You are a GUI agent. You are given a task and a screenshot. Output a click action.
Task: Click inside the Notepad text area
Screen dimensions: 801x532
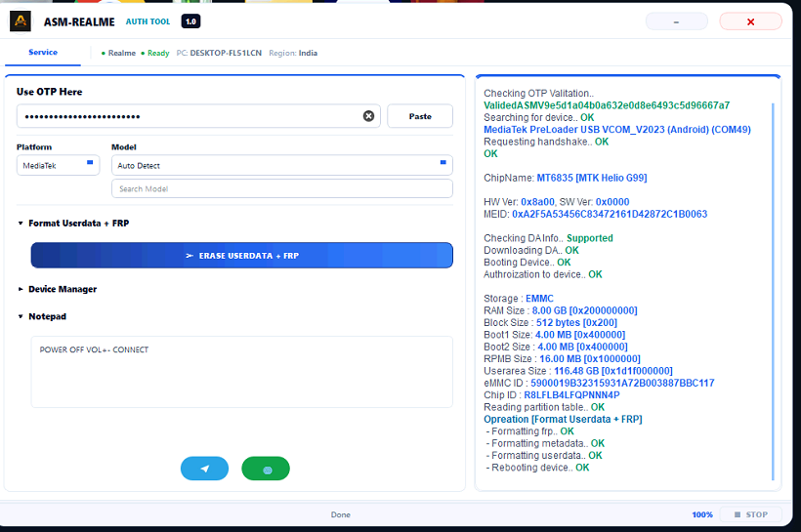(x=241, y=372)
